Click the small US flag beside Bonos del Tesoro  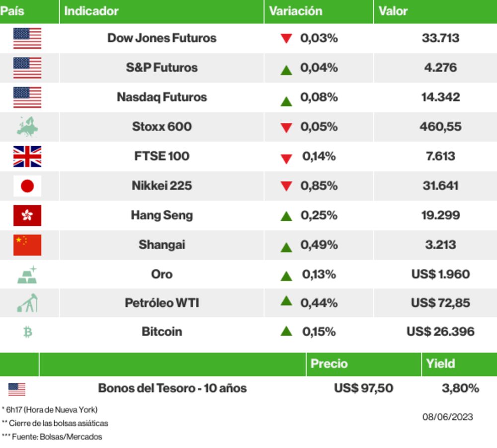tap(17, 389)
